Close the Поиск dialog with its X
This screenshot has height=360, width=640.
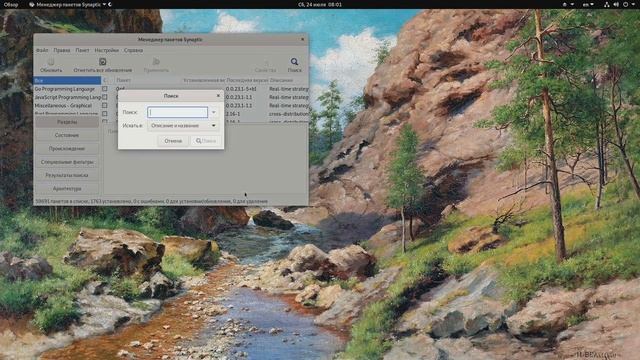[218, 96]
